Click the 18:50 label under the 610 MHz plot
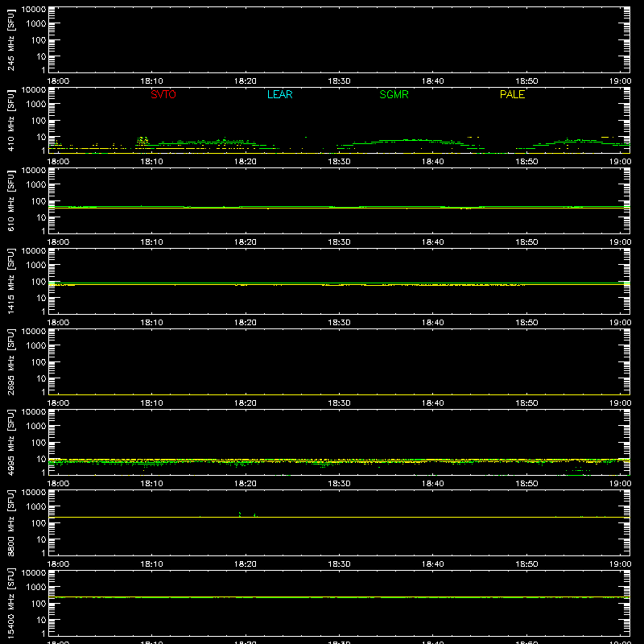The width and height of the screenshot is (644, 644). [x=526, y=242]
